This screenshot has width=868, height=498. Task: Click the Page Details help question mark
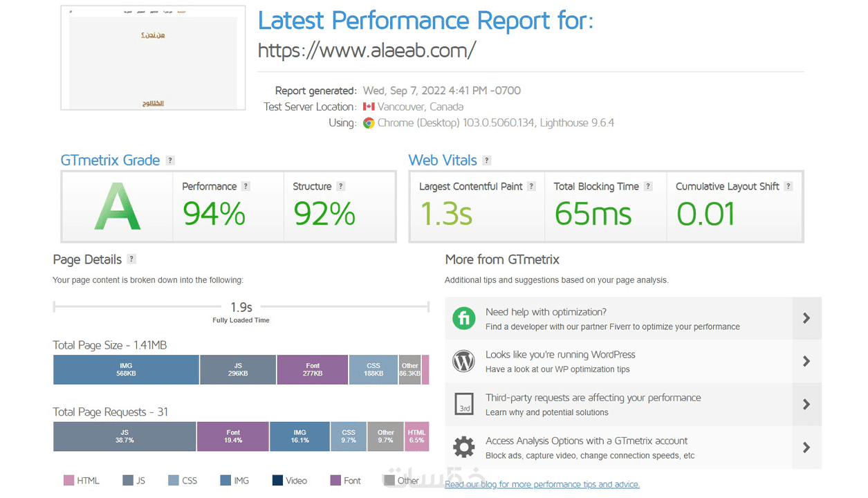(x=131, y=259)
